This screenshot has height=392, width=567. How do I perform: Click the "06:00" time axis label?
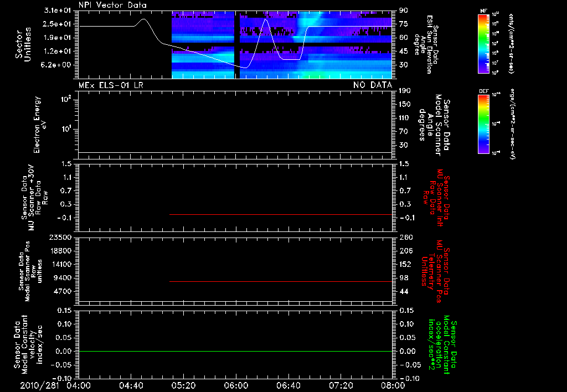[236, 385]
